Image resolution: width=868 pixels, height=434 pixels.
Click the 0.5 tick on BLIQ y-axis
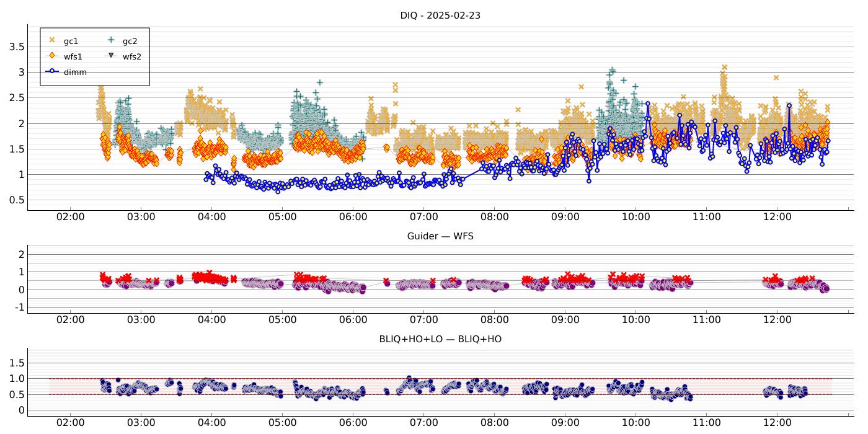point(17,395)
